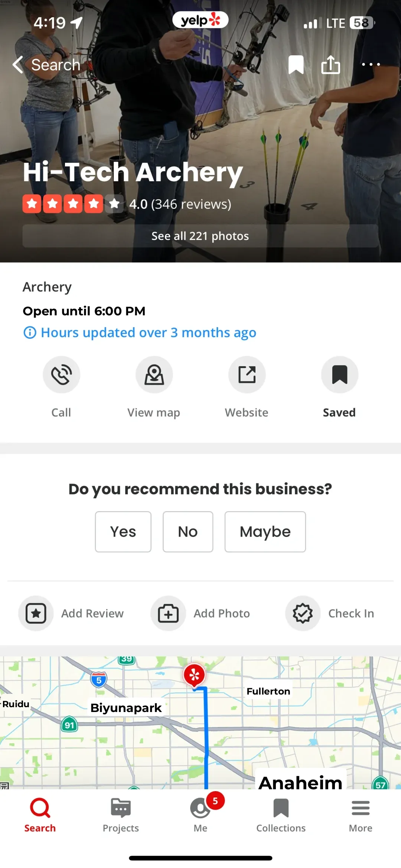Select No for recommending business
Screen dimensions: 401x868
[188, 532]
